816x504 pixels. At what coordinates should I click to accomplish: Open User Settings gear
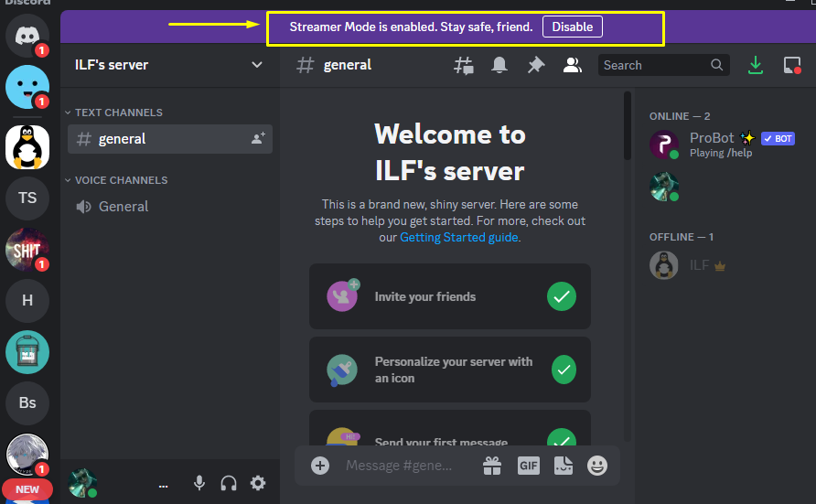coord(258,483)
